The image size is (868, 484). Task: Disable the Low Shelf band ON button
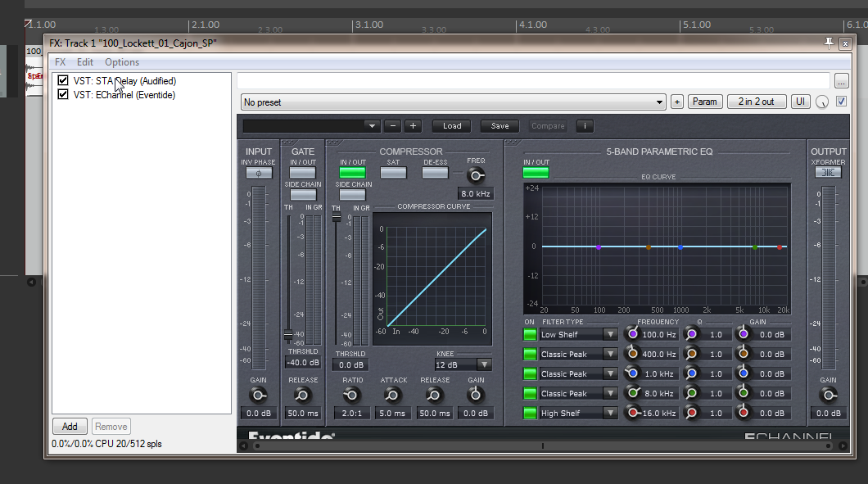coord(530,334)
